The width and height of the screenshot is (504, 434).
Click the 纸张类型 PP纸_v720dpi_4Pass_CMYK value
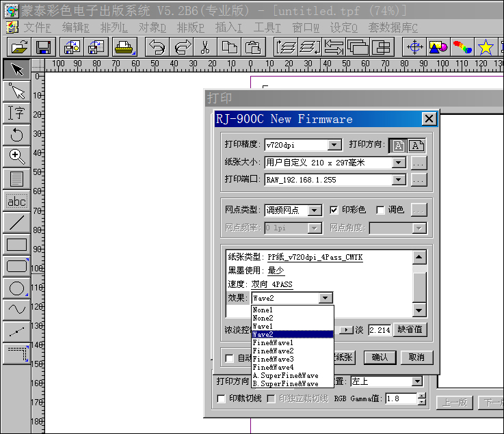click(315, 257)
